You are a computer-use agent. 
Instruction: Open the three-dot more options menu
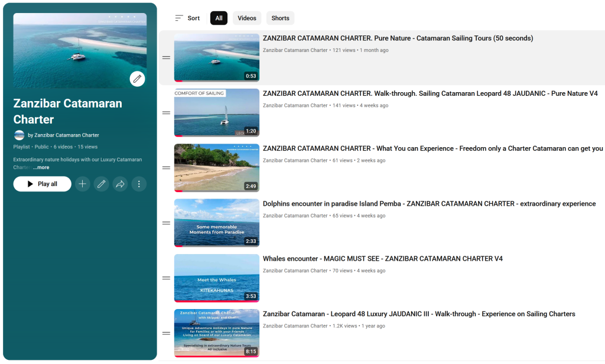[139, 184]
